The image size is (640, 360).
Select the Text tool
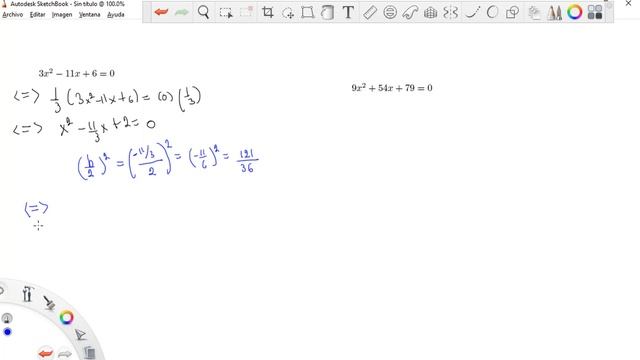348,12
